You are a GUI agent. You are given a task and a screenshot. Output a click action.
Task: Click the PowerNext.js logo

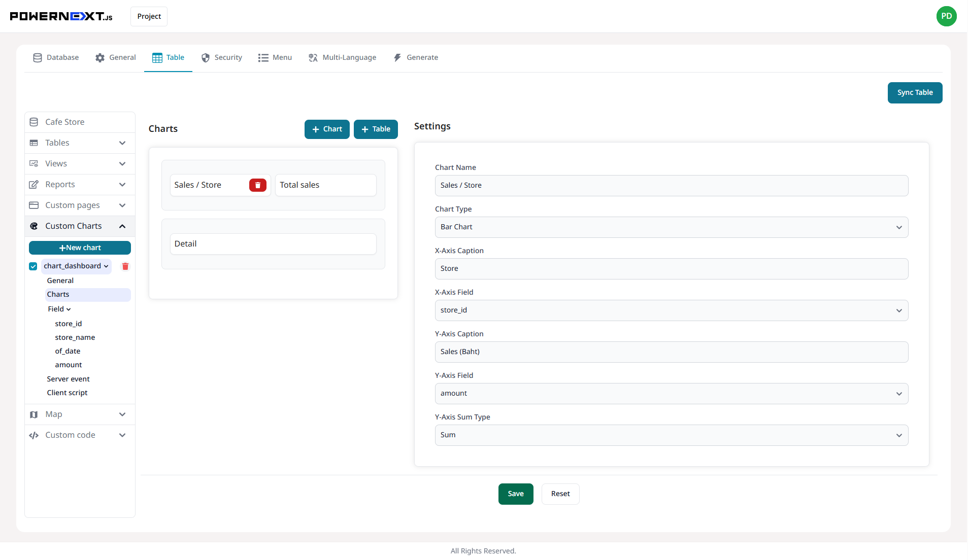click(61, 16)
